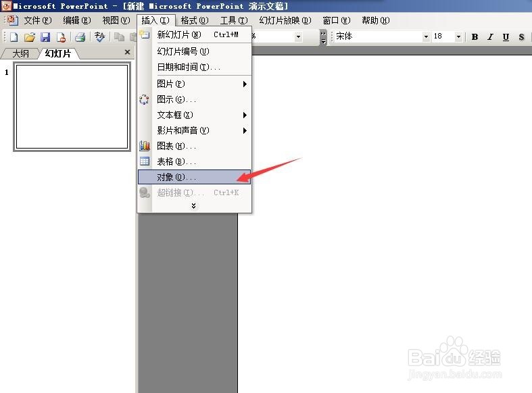Click the table icon beside 表格

pyautogui.click(x=145, y=161)
